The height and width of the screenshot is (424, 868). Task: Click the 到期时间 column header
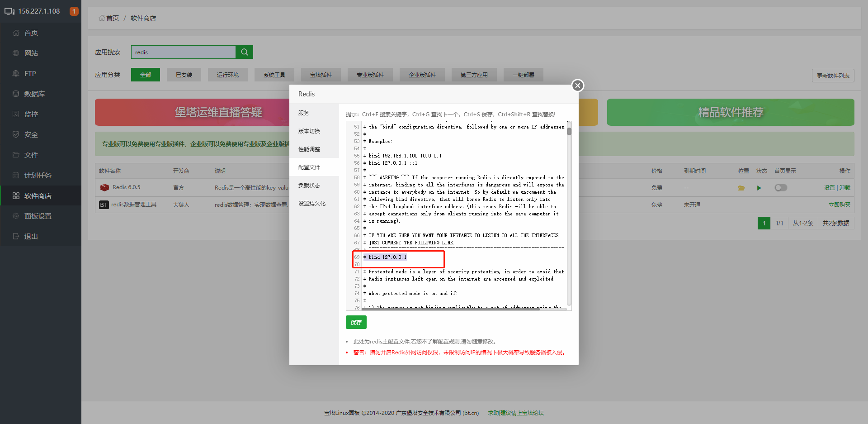[x=695, y=171]
